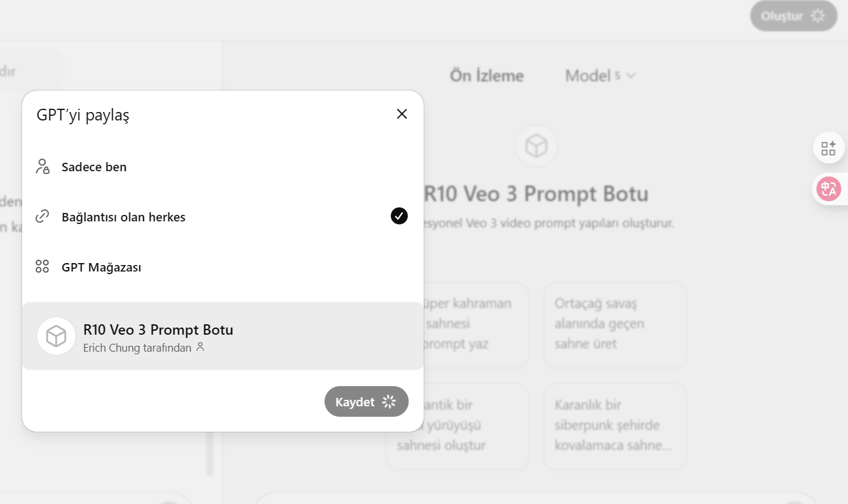Open the grid-plus floating icon at right edge

point(828,148)
